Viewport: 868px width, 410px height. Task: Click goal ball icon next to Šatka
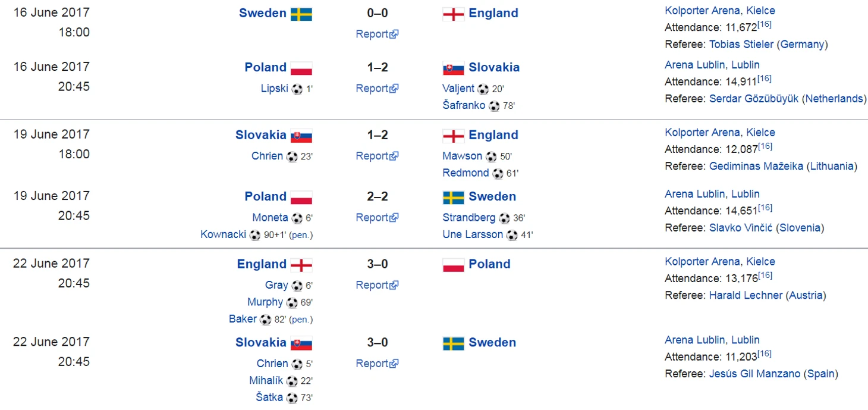292,398
